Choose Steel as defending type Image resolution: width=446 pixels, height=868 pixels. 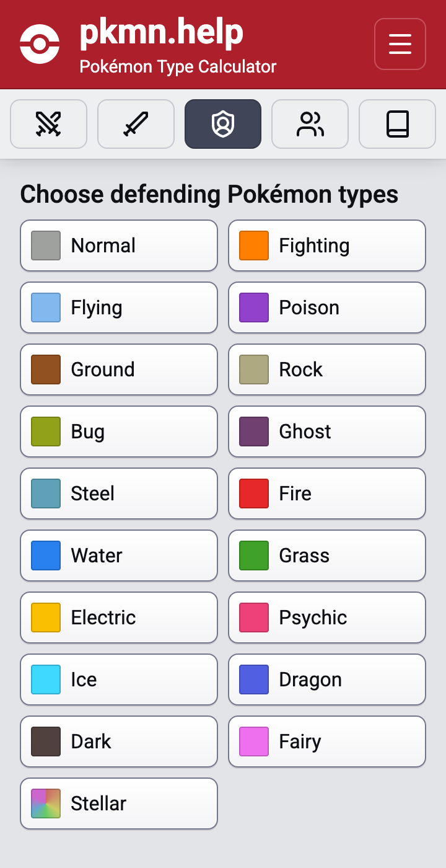[119, 494]
